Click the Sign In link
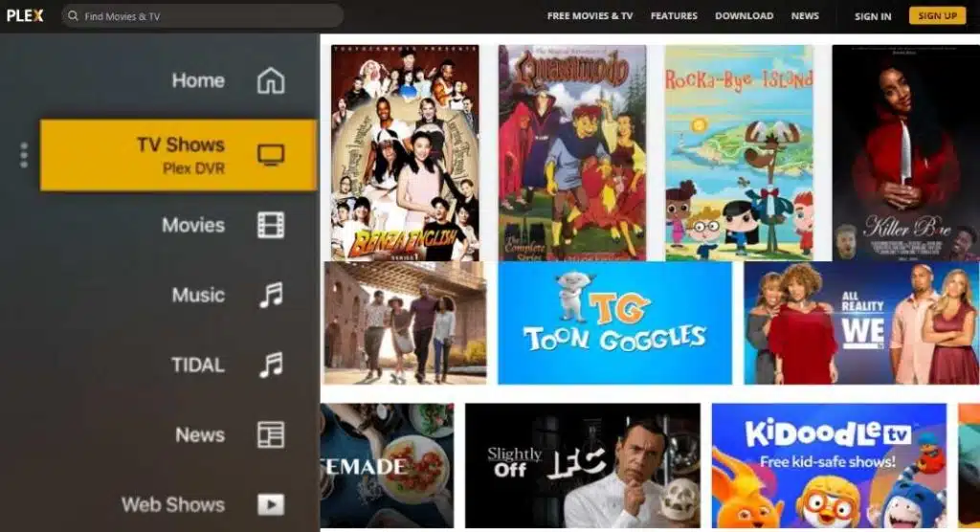Viewport: 980px width, 532px height. click(873, 16)
